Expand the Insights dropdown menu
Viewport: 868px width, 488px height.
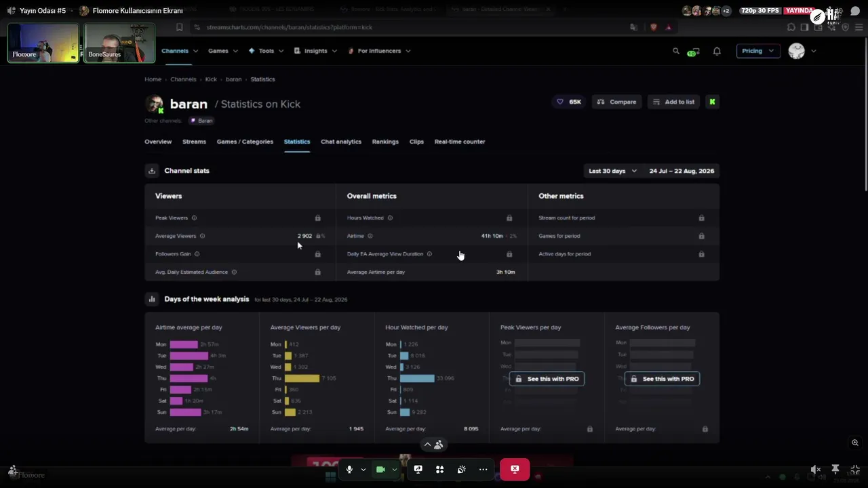point(315,51)
